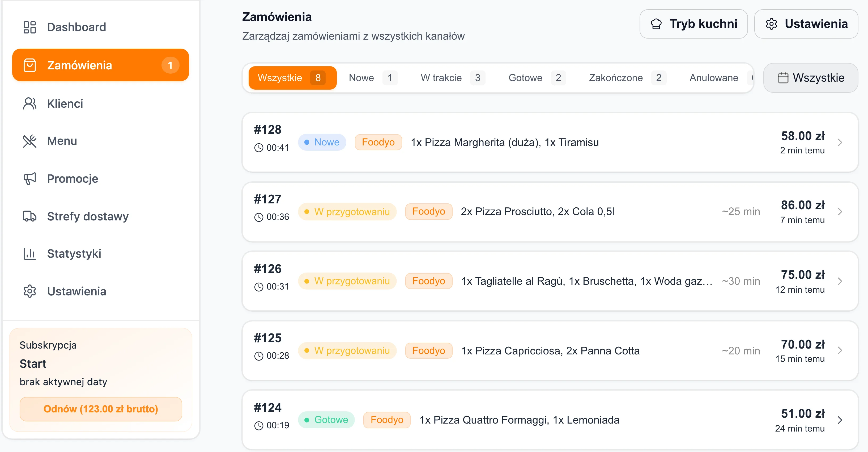The width and height of the screenshot is (868, 452).
Task: Click the top Ustawienia button
Action: [806, 24]
